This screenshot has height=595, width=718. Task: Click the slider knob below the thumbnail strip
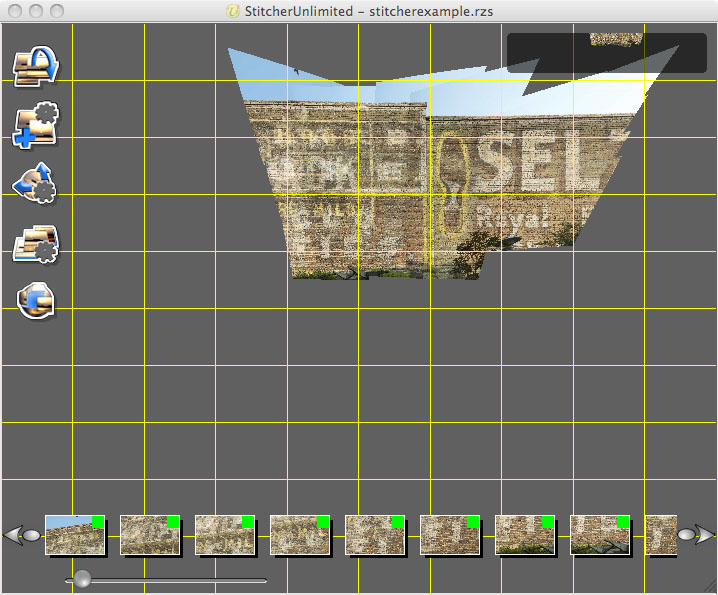[82, 579]
